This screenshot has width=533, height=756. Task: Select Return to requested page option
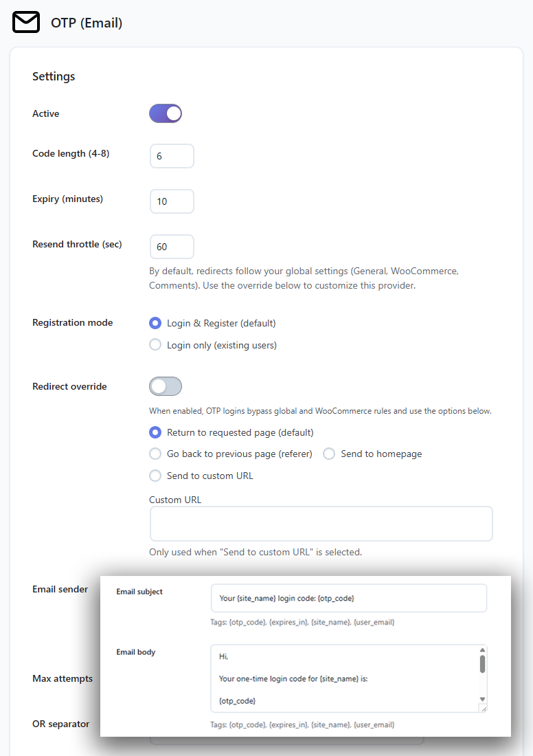(155, 433)
